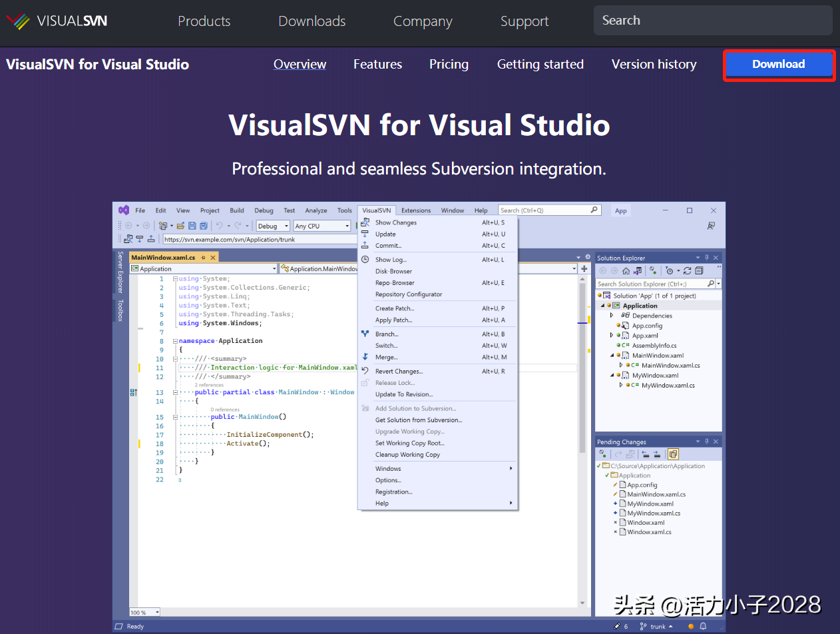Toggle the highlighted view button in Pending Changes
Image resolution: width=840 pixels, height=634 pixels.
673,454
